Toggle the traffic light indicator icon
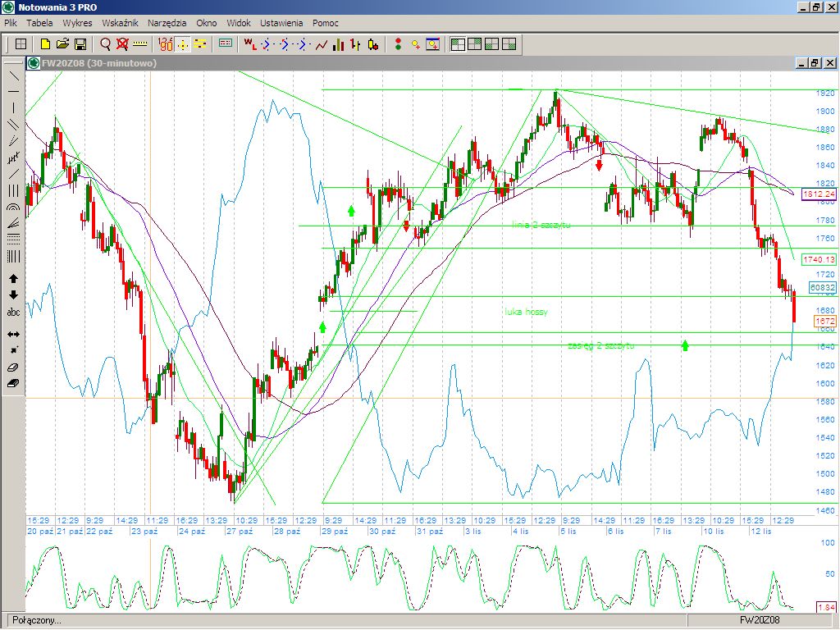The image size is (840, 630). (x=398, y=44)
